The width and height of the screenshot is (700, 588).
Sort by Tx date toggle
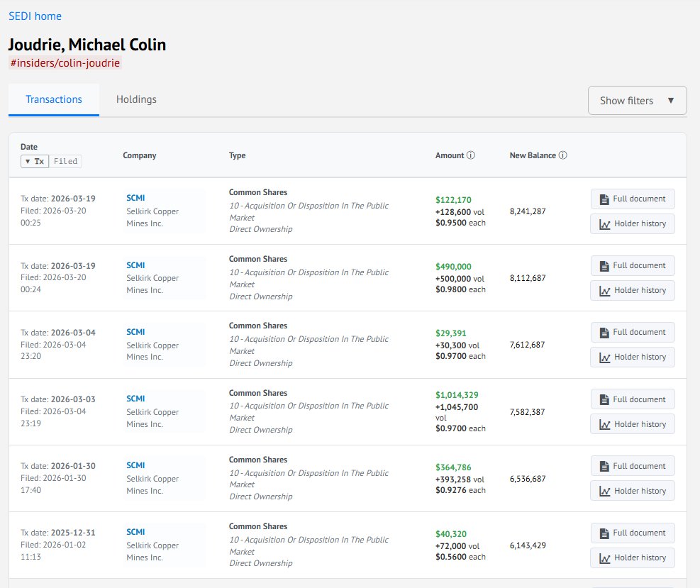coord(35,161)
